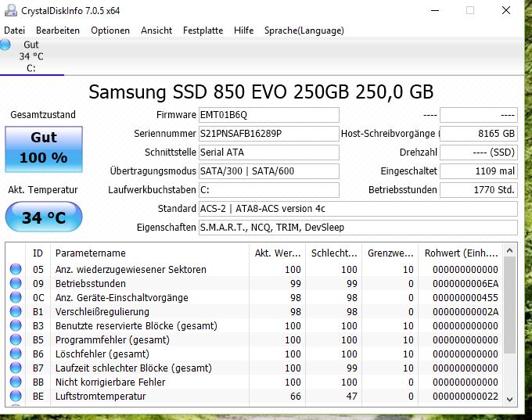
Task: Click the blue status orb for drive C:
Action: (x=5, y=45)
